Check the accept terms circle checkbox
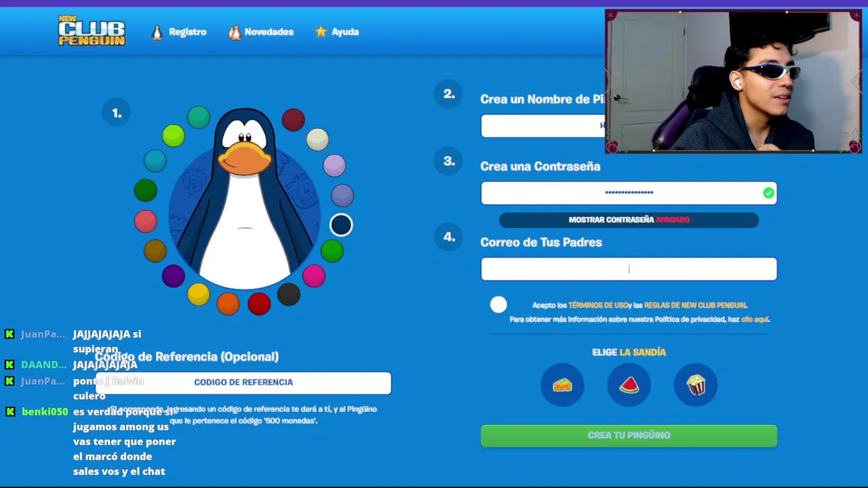The image size is (868, 488). 498,305
